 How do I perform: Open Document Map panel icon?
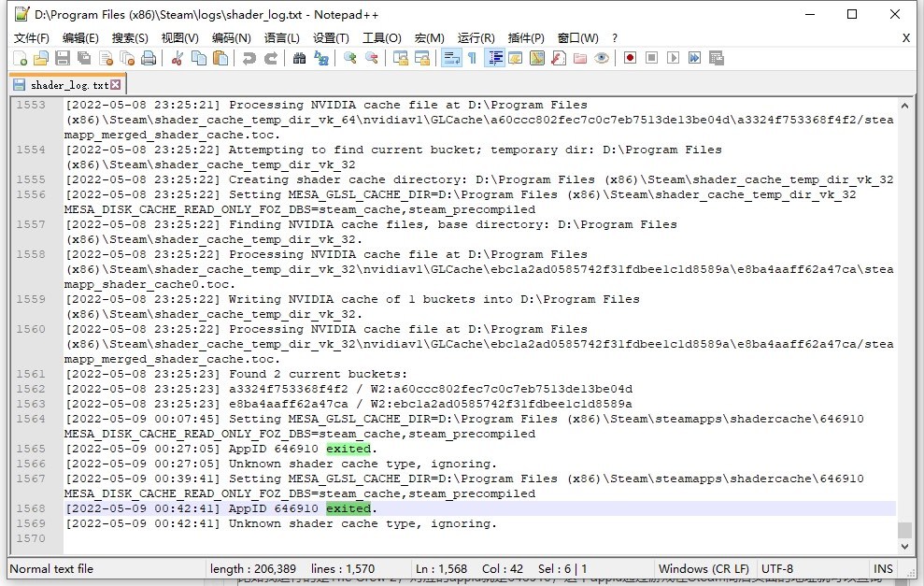click(537, 58)
